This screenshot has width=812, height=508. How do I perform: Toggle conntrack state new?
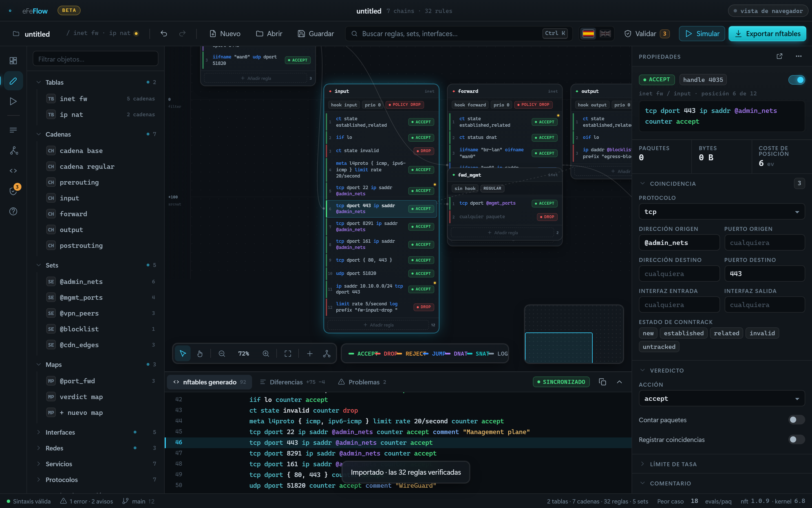(648, 333)
